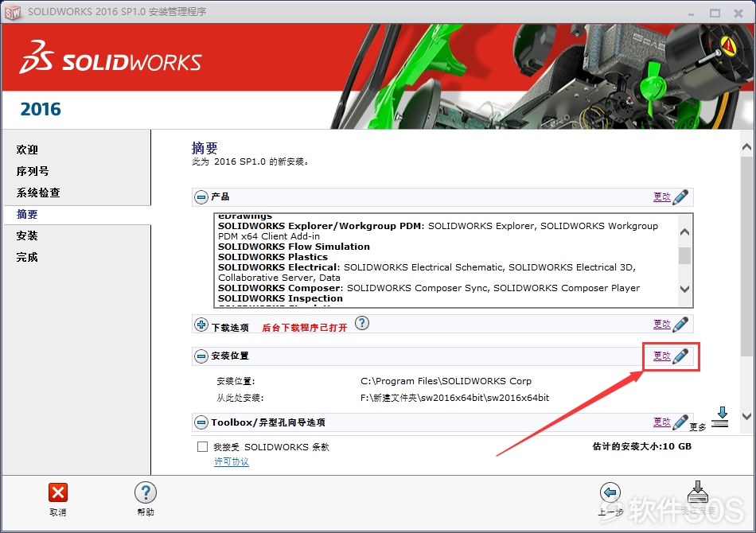This screenshot has height=533, width=756.
Task: Click the 帮助 button label
Action: point(146,512)
